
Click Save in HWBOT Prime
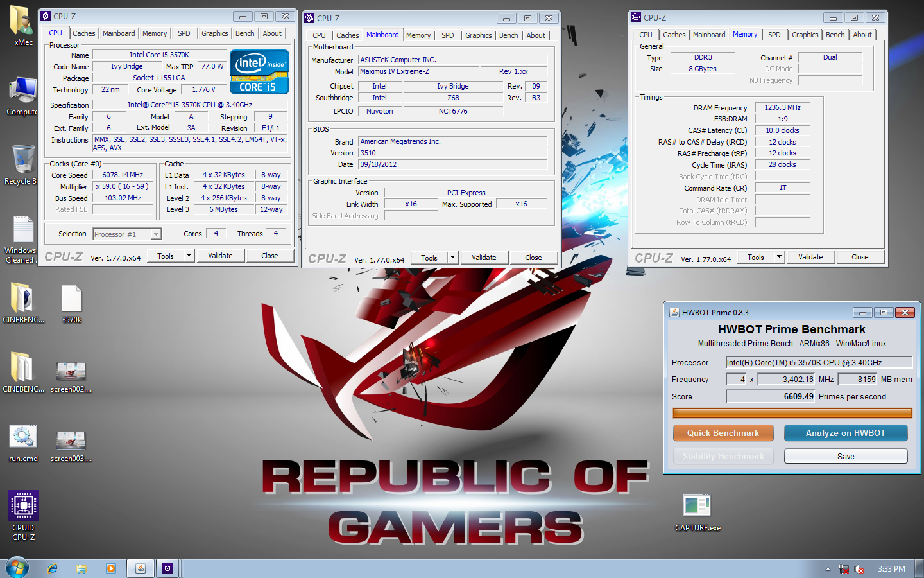846,456
